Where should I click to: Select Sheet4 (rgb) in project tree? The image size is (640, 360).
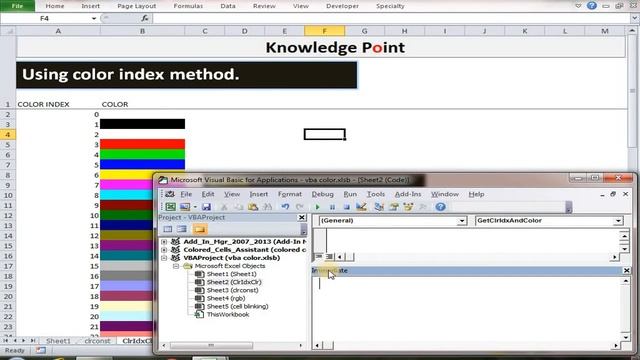pos(226,298)
